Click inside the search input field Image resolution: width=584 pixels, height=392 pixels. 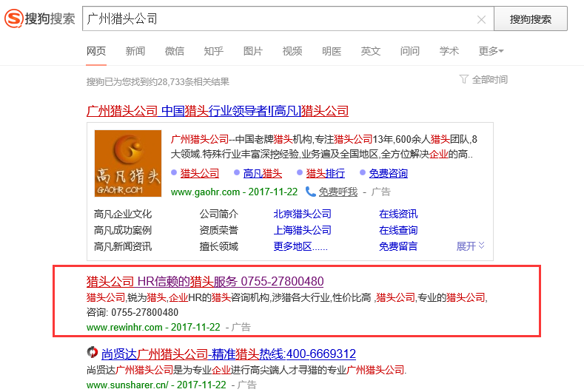pyautogui.click(x=274, y=19)
